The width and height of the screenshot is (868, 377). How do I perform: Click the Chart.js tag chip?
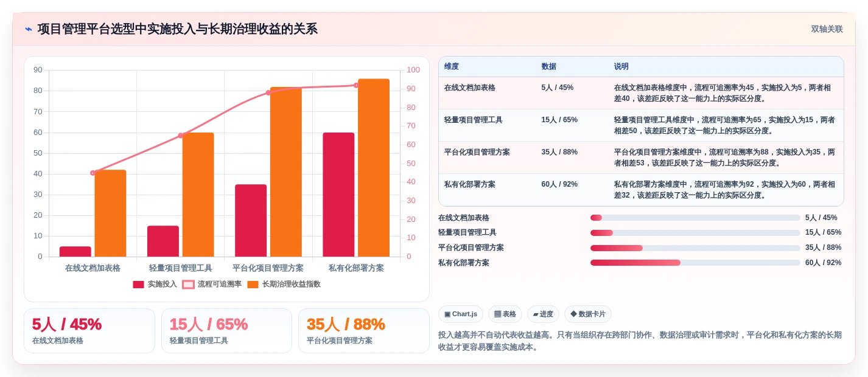461,314
